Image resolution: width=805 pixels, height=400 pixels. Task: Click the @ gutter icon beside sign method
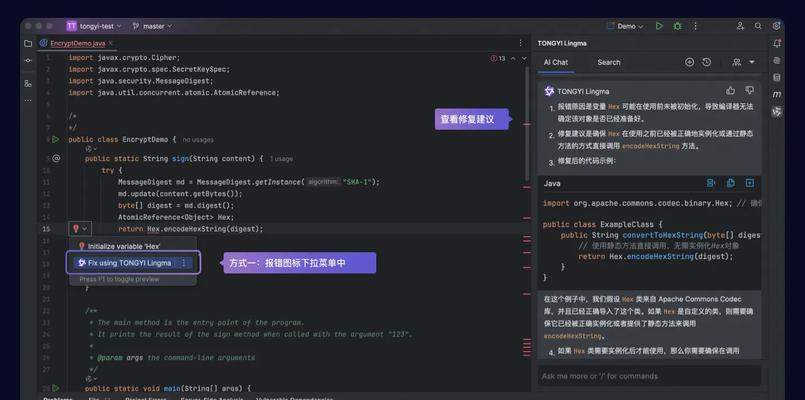tap(56, 159)
